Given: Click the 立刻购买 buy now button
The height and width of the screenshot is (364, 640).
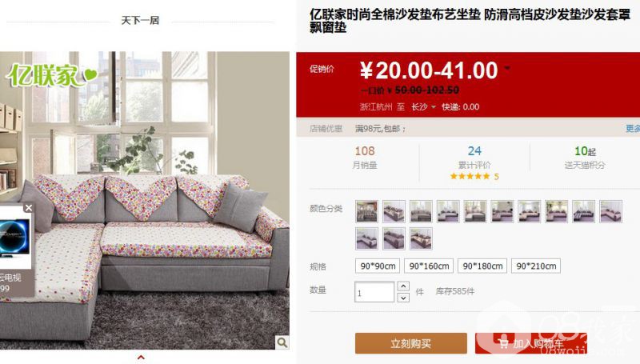Looking at the screenshot, I should [x=411, y=343].
